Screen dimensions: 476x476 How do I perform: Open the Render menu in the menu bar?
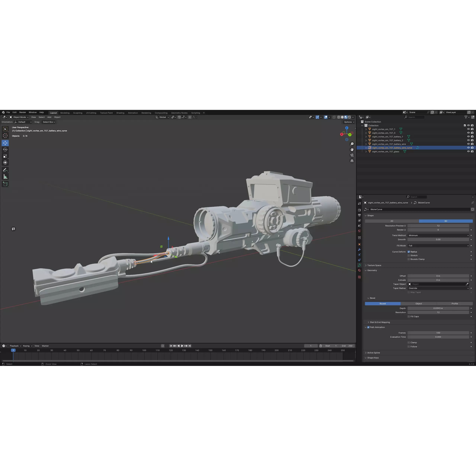(x=22, y=112)
